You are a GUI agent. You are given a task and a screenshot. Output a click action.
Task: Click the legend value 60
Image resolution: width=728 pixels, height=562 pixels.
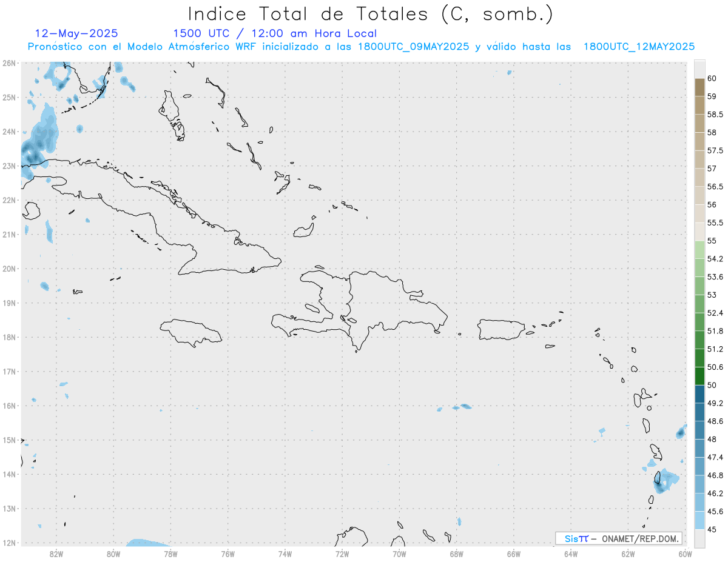(x=712, y=78)
